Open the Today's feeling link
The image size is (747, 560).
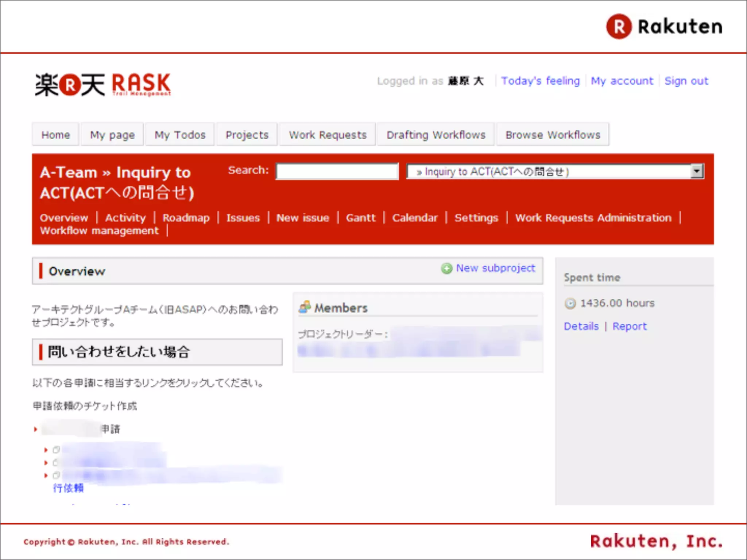[x=540, y=81]
